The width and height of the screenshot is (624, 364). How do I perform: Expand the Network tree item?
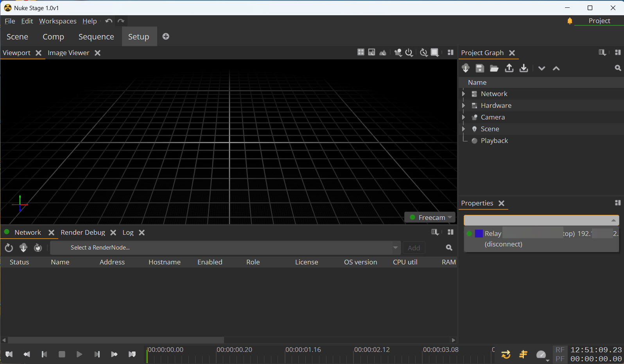(x=463, y=94)
